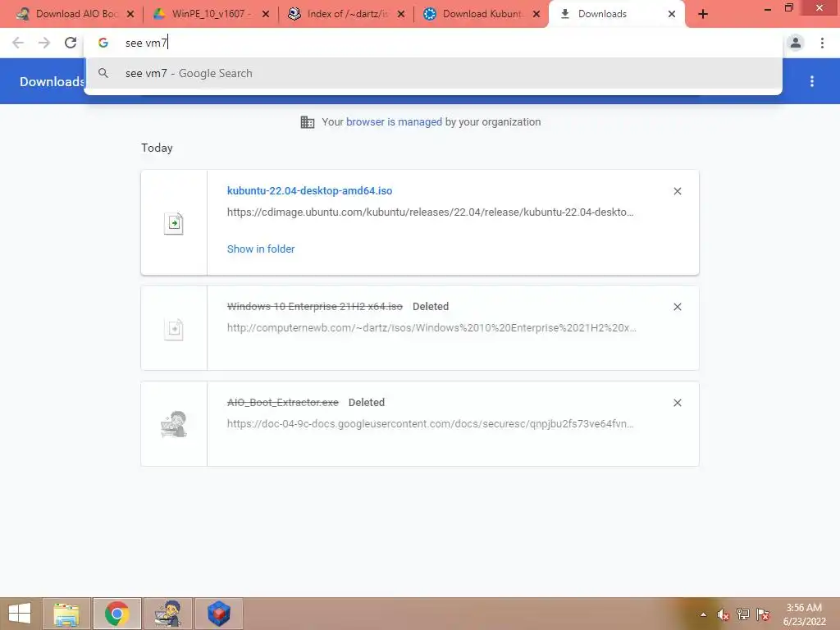Close the Downloads tab
Viewport: 840px width, 630px height.
pos(671,14)
